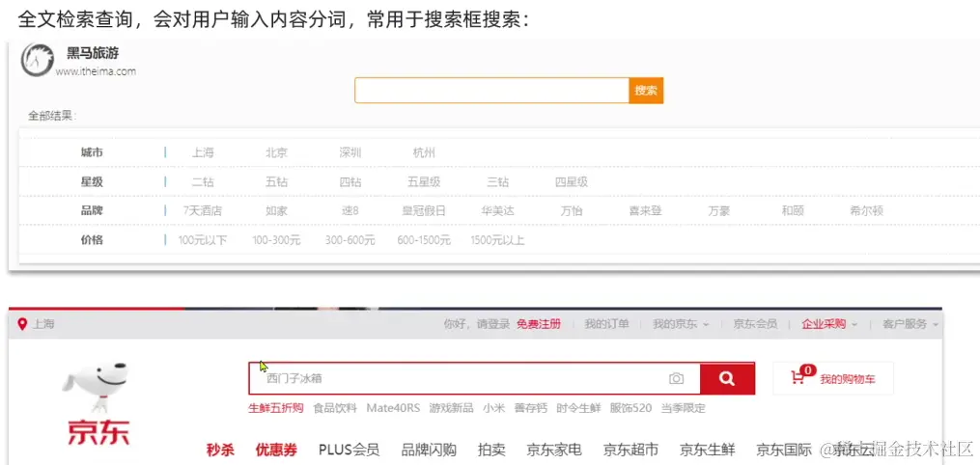Filter by brand 如家
Screen dimensions: 980x465
tap(276, 211)
